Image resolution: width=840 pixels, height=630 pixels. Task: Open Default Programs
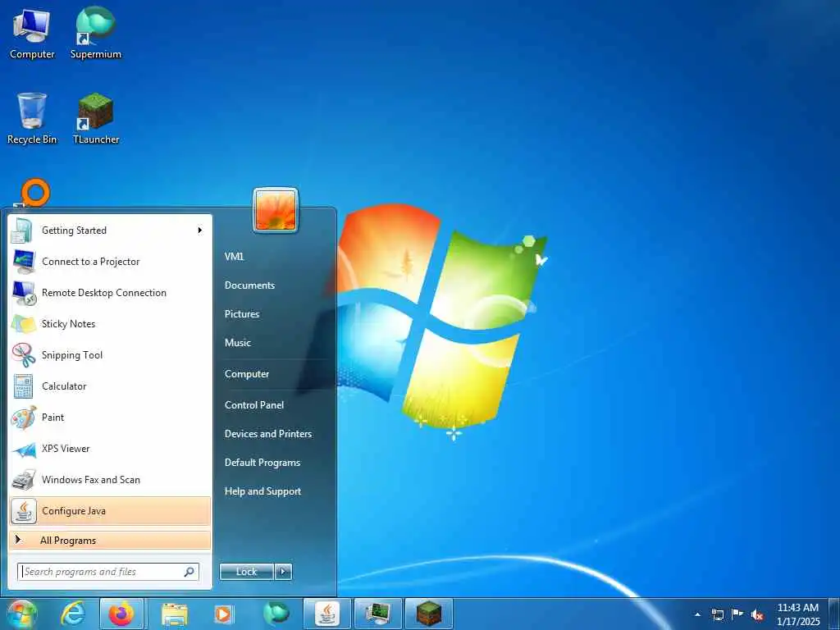(x=262, y=463)
